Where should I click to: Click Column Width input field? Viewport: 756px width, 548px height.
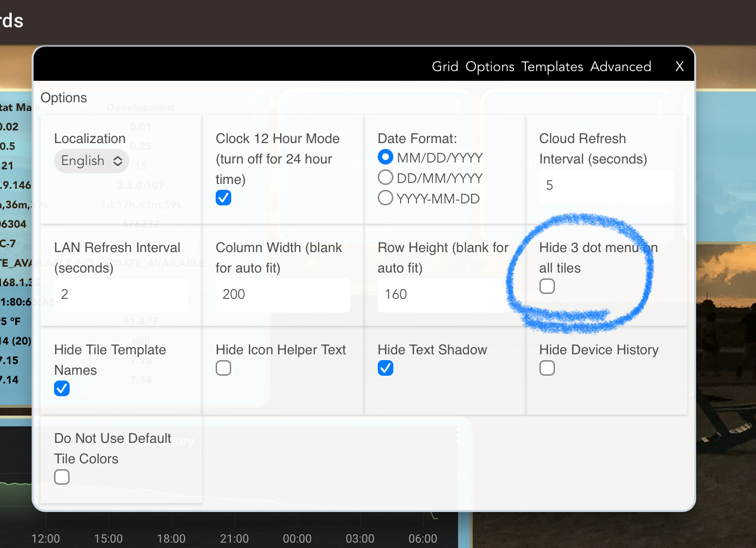(283, 295)
